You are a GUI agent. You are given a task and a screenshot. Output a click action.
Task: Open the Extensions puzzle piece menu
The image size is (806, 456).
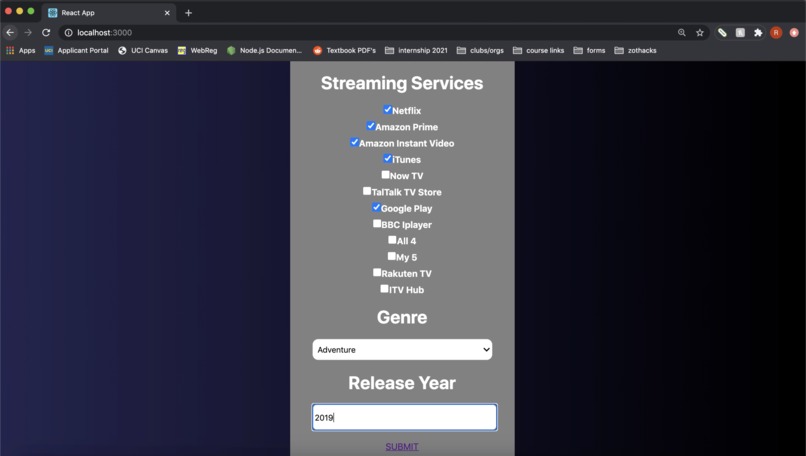tap(758, 32)
